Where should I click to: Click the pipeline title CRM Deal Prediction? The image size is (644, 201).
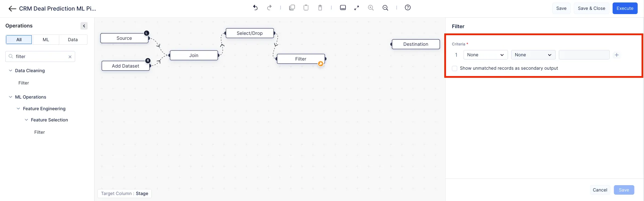[58, 8]
